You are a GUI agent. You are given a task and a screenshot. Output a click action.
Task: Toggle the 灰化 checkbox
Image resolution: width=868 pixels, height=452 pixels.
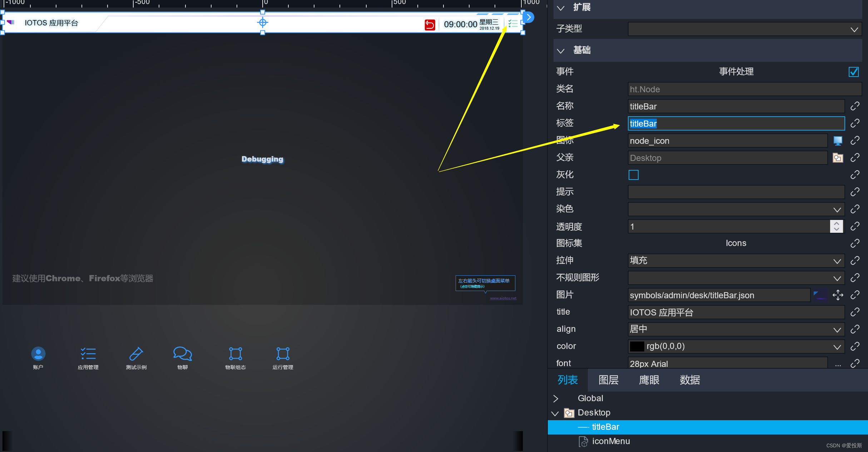634,175
